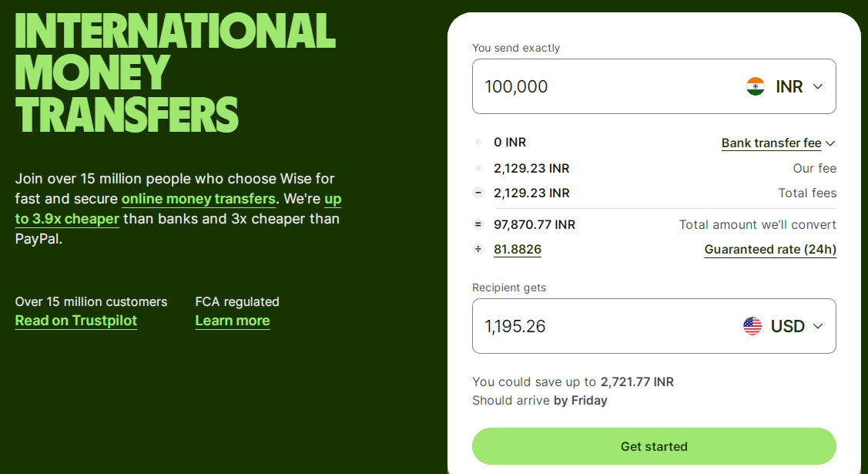Click the United States flag icon

pyautogui.click(x=752, y=326)
